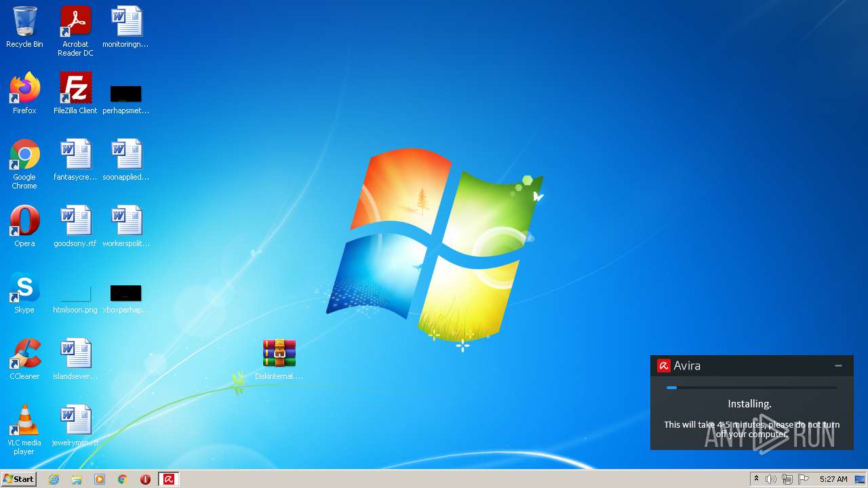This screenshot has width=868, height=488.
Task: Click the Start button
Action: 18,479
